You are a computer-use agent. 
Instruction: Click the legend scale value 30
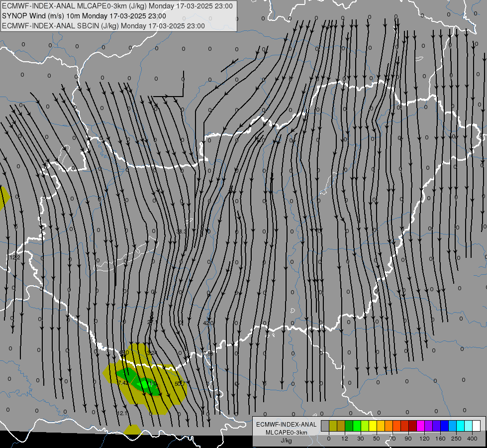(360, 439)
